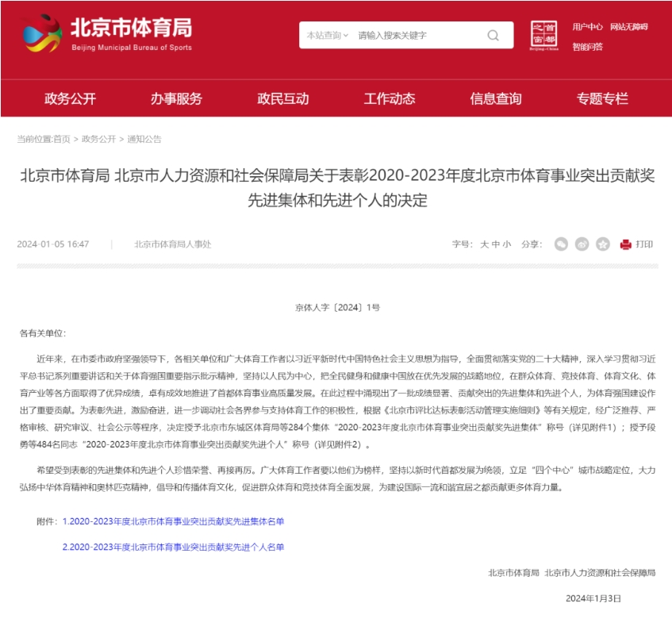Open the 办事服务 menu
The image size is (672, 630).
tap(177, 98)
